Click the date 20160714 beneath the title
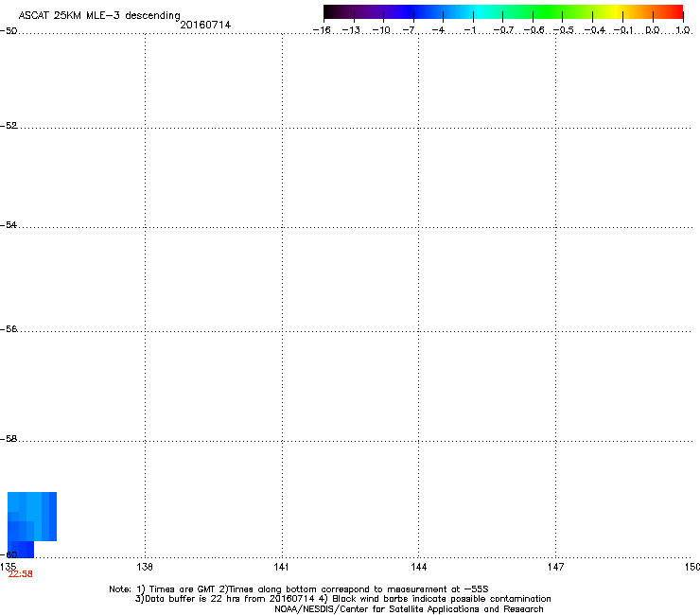The image size is (700, 615). [205, 25]
